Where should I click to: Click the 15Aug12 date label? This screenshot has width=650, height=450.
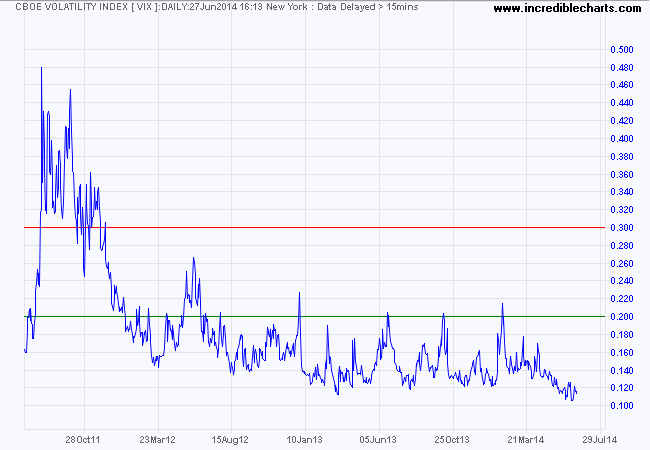tap(230, 440)
